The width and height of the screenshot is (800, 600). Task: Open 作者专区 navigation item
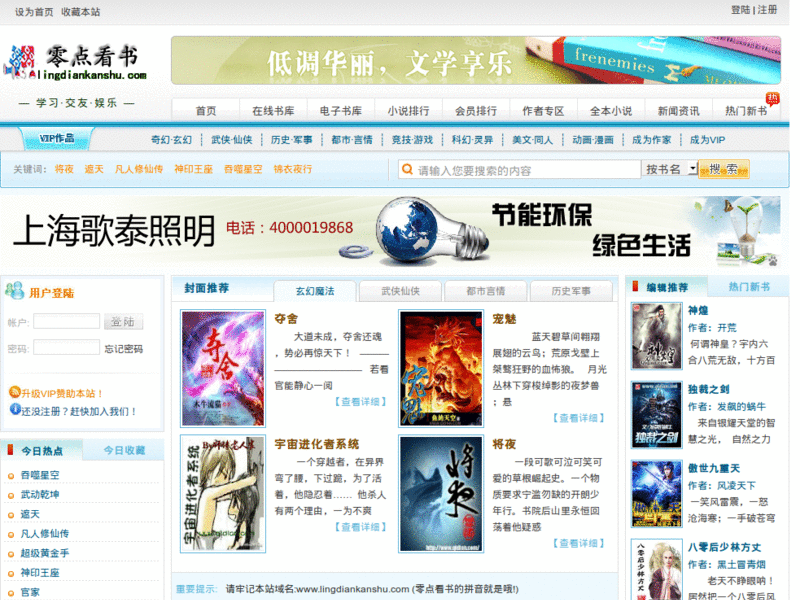(x=543, y=111)
